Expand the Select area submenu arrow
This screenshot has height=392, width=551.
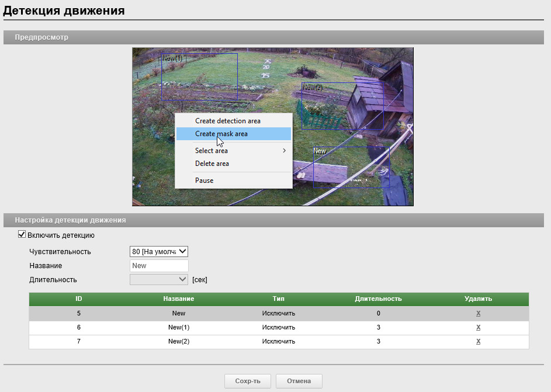[x=285, y=151]
